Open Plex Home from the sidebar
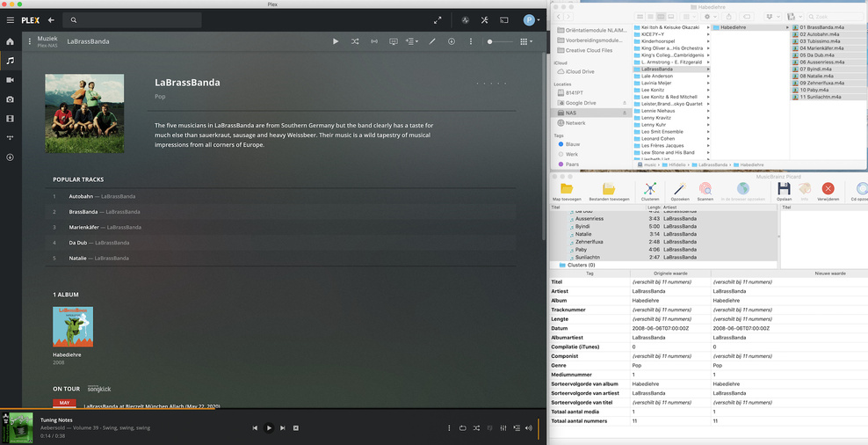 click(x=10, y=41)
